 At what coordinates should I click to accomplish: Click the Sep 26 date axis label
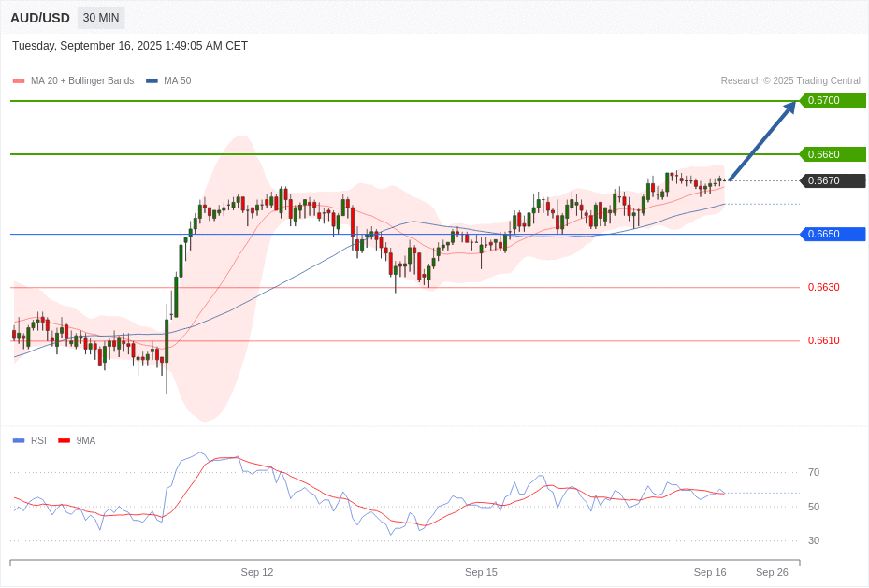(772, 572)
